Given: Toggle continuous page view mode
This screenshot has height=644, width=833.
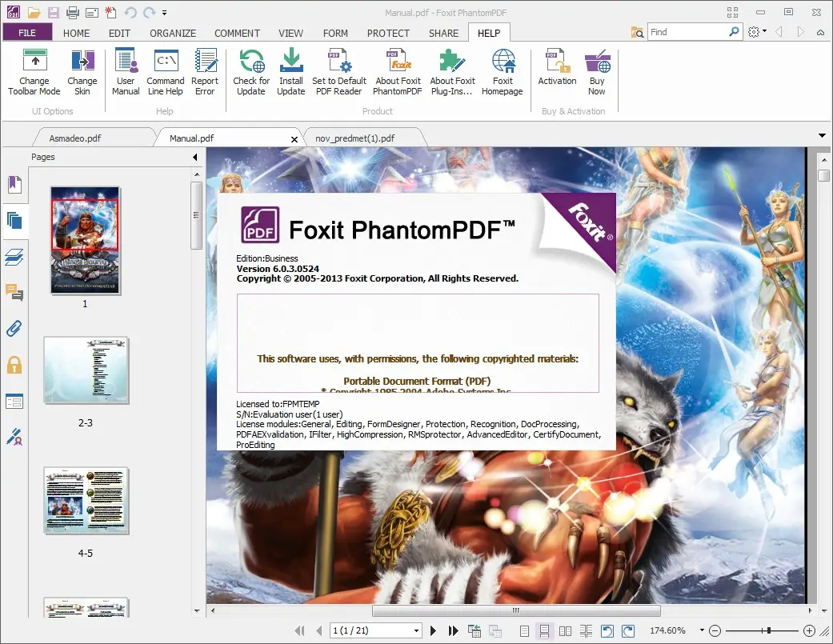Looking at the screenshot, I should click(x=545, y=630).
